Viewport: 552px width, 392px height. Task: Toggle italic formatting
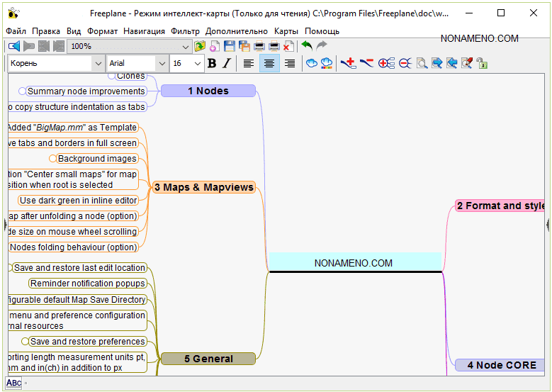[x=226, y=63]
